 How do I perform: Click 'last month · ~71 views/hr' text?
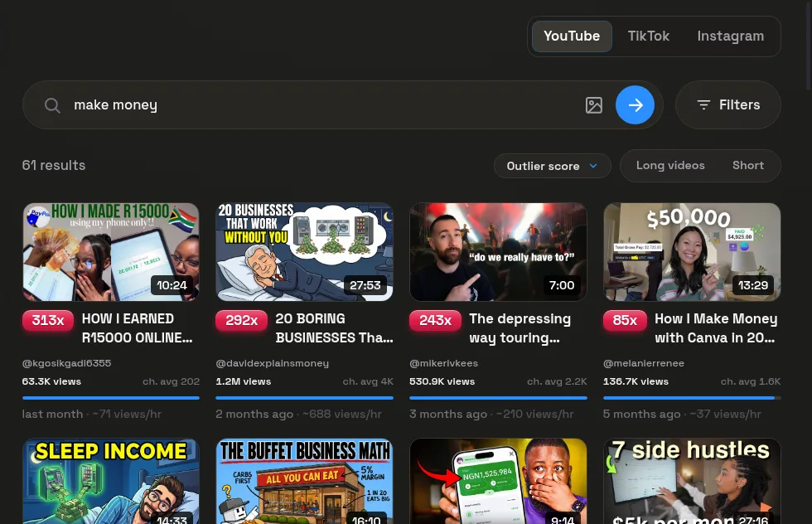pyautogui.click(x=92, y=414)
